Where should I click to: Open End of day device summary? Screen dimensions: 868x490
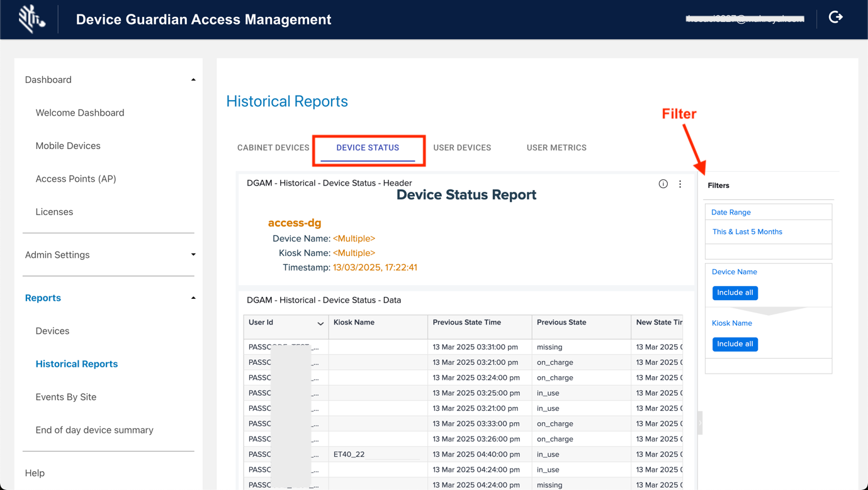(x=94, y=430)
